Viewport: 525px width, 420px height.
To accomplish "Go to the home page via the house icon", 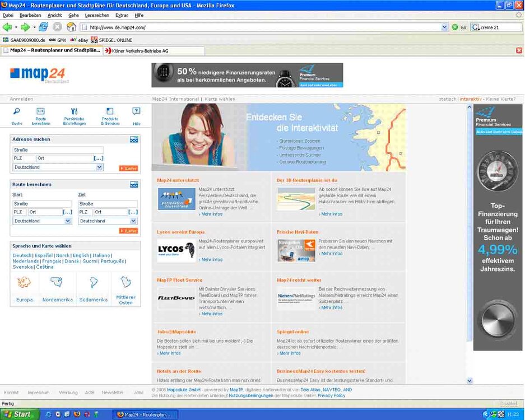I will [71, 27].
